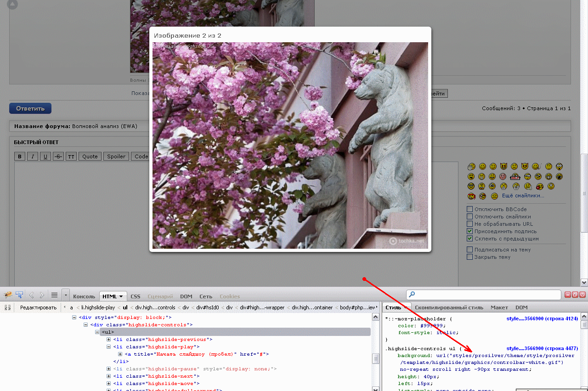Activate the element inspector pointer icon
Screen dimensions: 588x391
point(19,295)
